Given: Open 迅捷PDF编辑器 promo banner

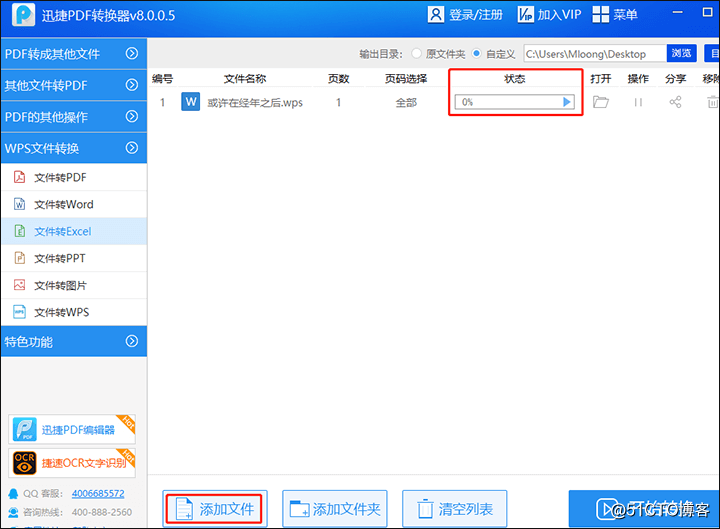Looking at the screenshot, I should (72, 429).
